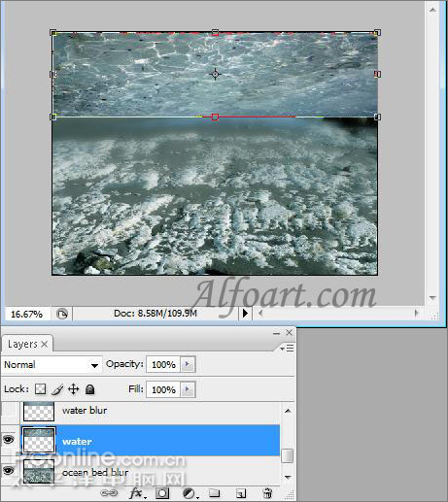Hide the ocean bed blur layer
This screenshot has width=448, height=502.
(x=9, y=470)
